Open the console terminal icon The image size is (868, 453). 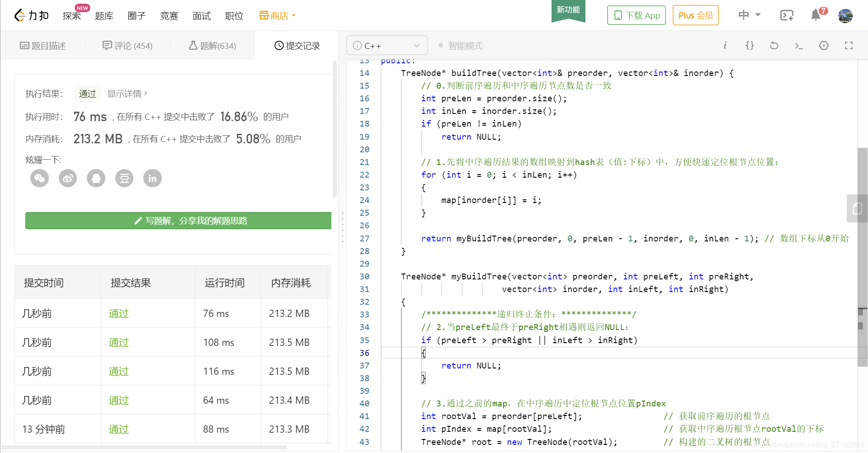pos(799,46)
